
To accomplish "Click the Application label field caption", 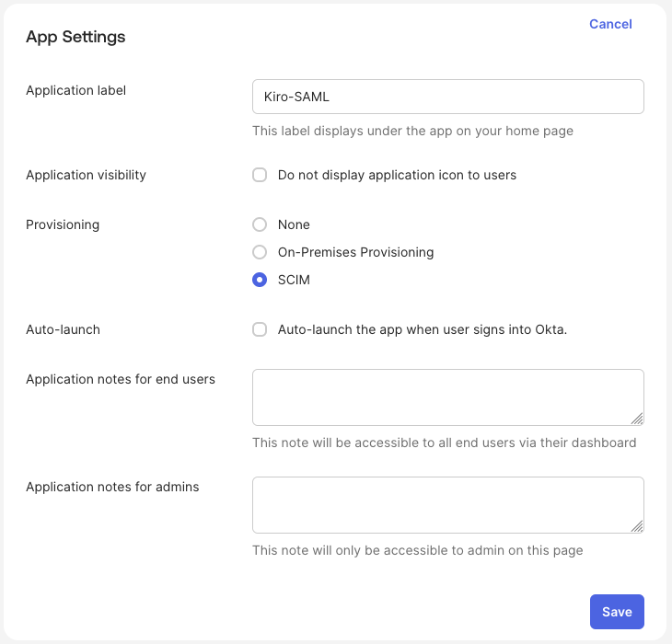I will (75, 90).
